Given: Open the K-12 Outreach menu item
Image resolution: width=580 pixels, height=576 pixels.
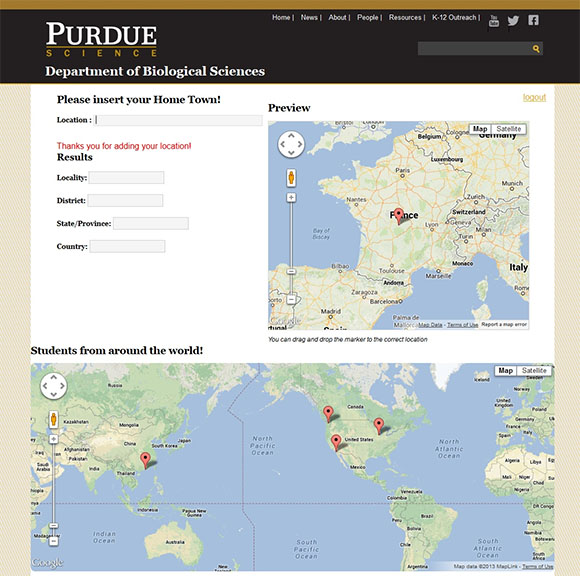Looking at the screenshot, I should coord(454,17).
